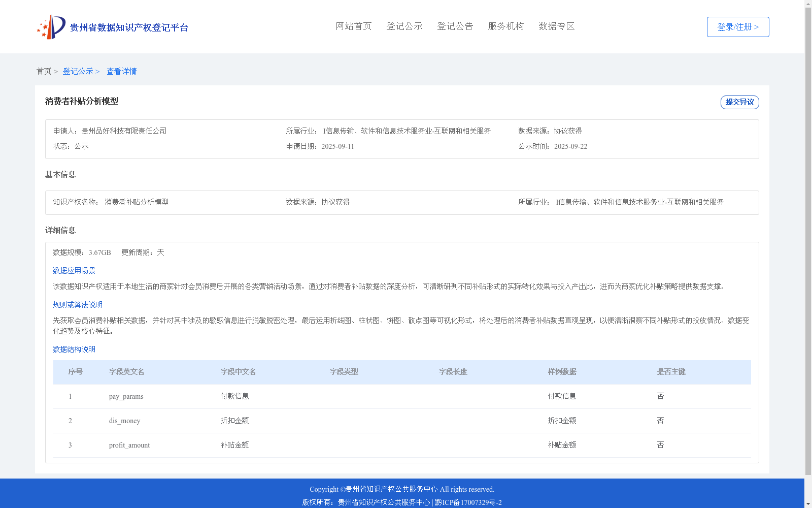Select 数据专区 in the navigation
Viewport: 812px width, 508px height.
tap(557, 26)
